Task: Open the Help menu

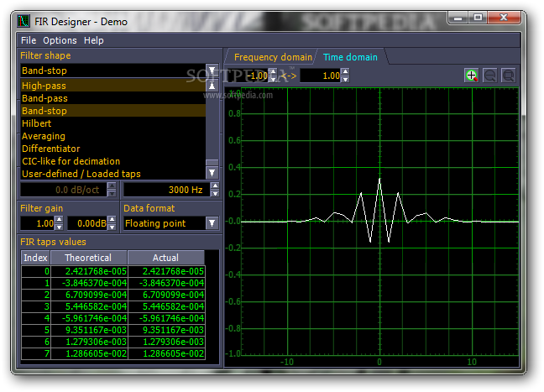Action: pos(94,40)
